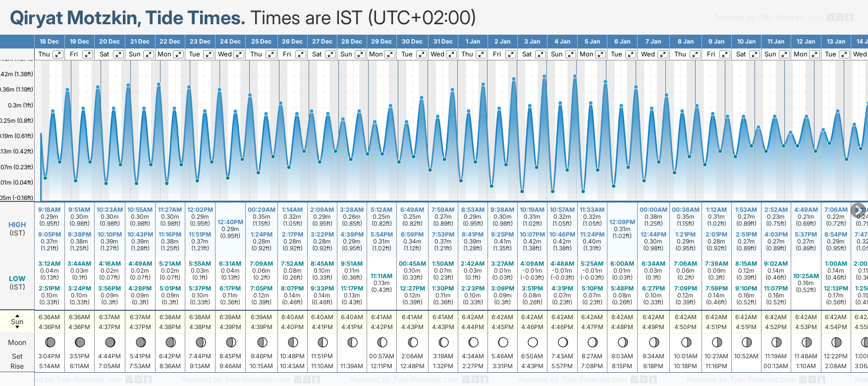Select the 25 Dec date header
This screenshot has height=386, width=868.
[x=261, y=42]
